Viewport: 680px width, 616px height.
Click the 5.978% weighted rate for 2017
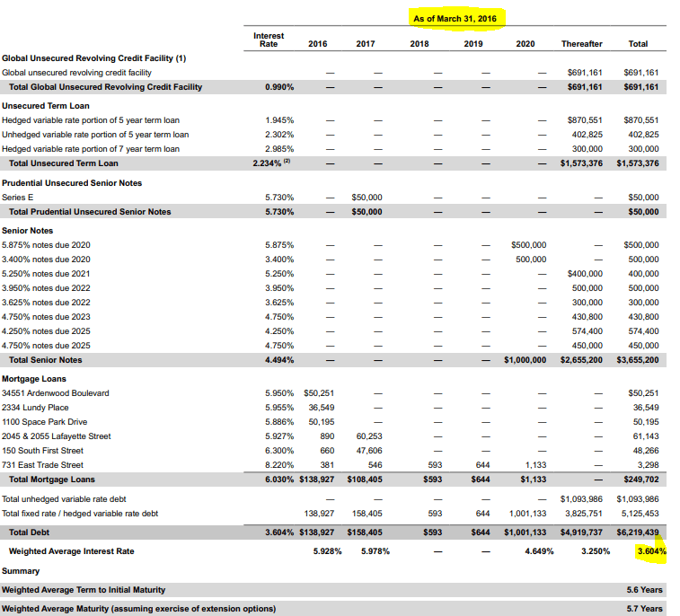pos(375,551)
